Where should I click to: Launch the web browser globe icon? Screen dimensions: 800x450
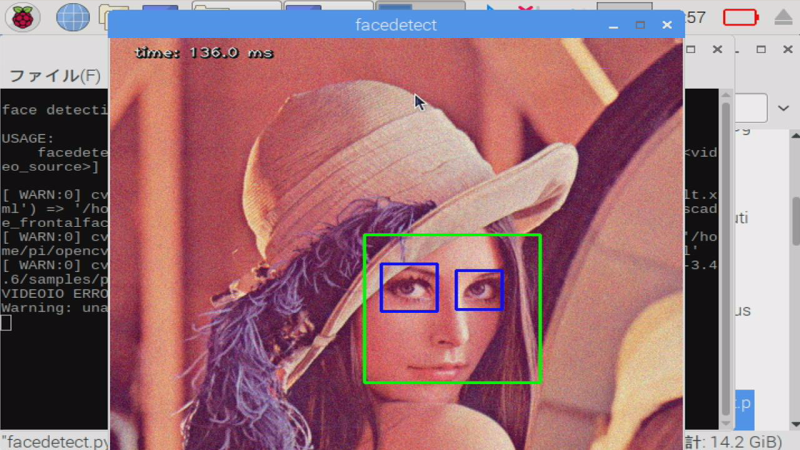click(72, 17)
